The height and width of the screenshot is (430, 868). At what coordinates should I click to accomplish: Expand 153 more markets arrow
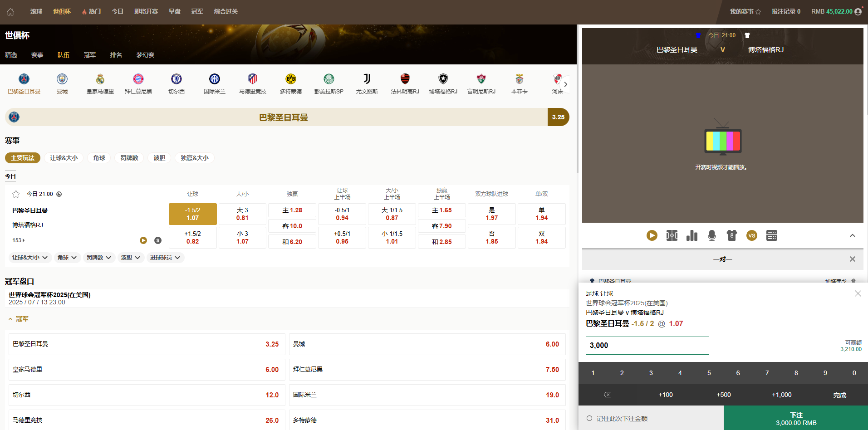(x=19, y=240)
